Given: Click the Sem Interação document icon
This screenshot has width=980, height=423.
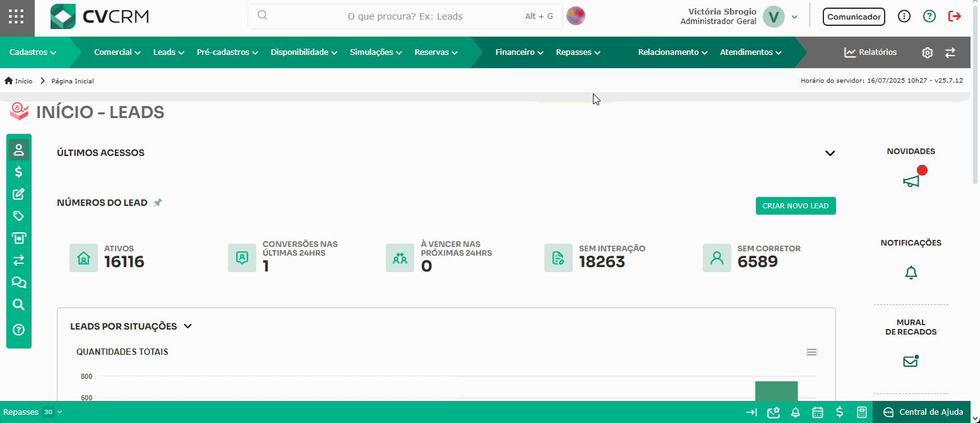Looking at the screenshot, I should (558, 258).
